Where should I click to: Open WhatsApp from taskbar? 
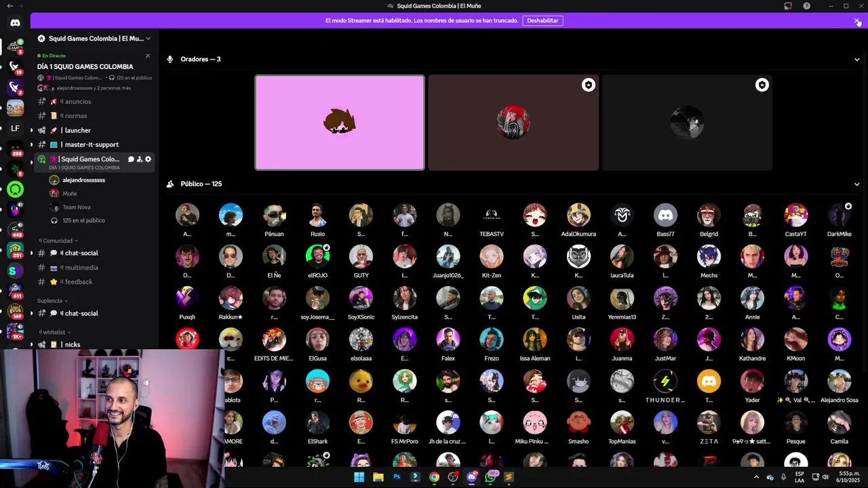coord(490,477)
